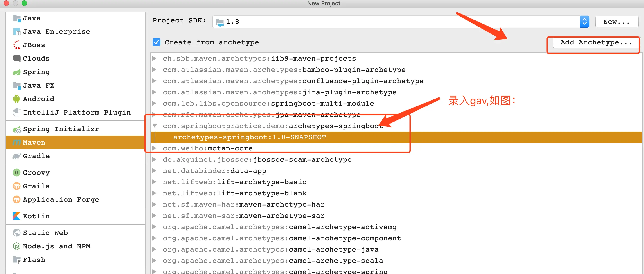Select camel-archetype-activemq in archetype list
The height and width of the screenshot is (274, 644).
[x=342, y=227]
